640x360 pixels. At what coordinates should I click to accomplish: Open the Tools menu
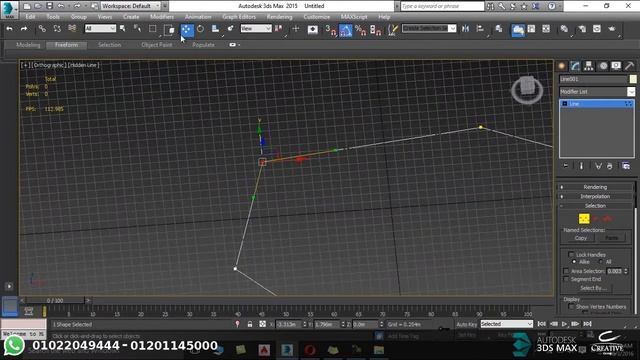(53, 17)
